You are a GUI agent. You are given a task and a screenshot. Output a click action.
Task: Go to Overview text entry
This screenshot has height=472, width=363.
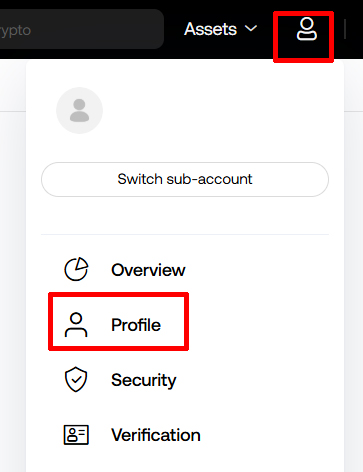[x=148, y=270]
